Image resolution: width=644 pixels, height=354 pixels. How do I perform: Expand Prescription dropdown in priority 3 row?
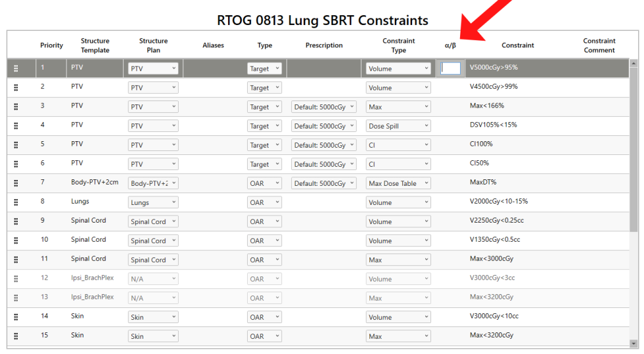(x=323, y=107)
